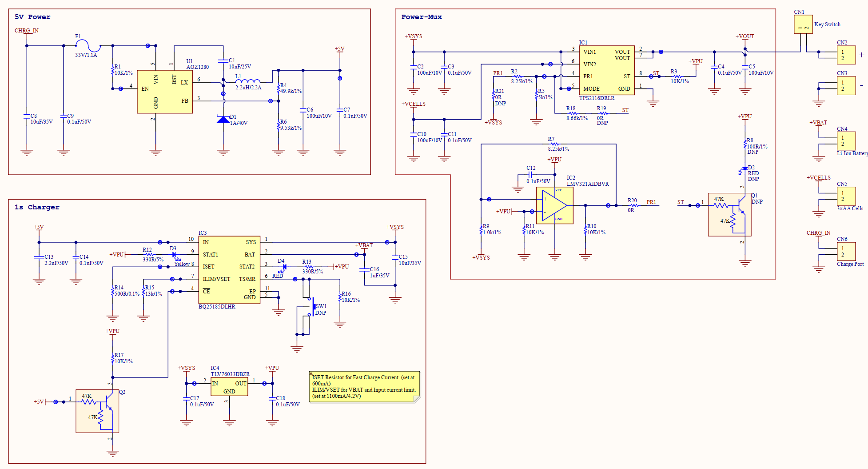Click the F1 33V/1.1A fuse symbol
Screen dimensions: 868x469
pos(88,45)
